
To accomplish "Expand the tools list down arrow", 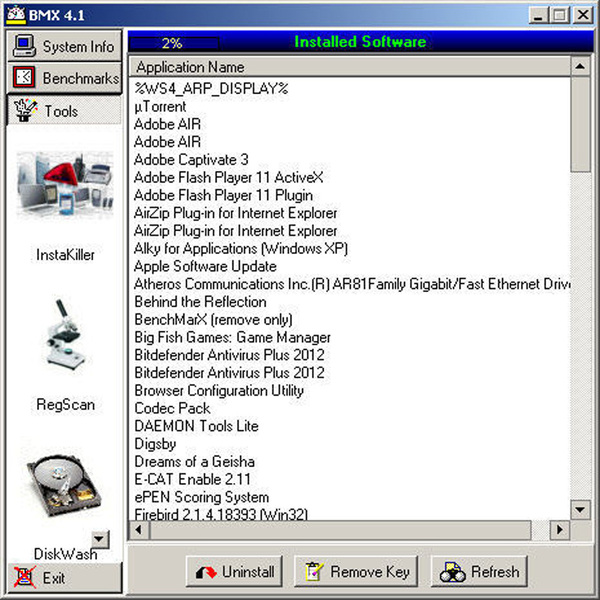I will click(99, 539).
